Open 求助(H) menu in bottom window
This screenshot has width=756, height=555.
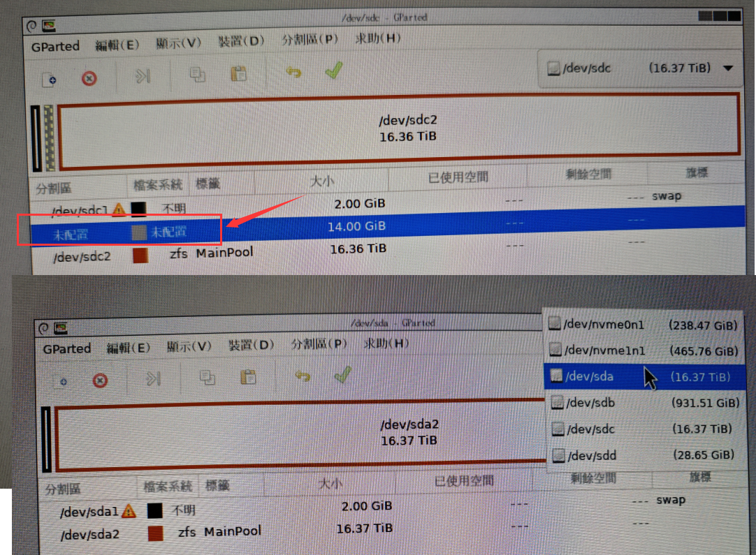point(386,343)
